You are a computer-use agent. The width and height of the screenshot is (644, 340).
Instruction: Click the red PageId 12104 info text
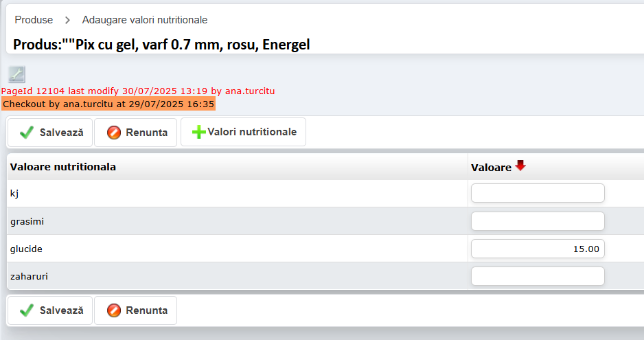[x=138, y=91]
